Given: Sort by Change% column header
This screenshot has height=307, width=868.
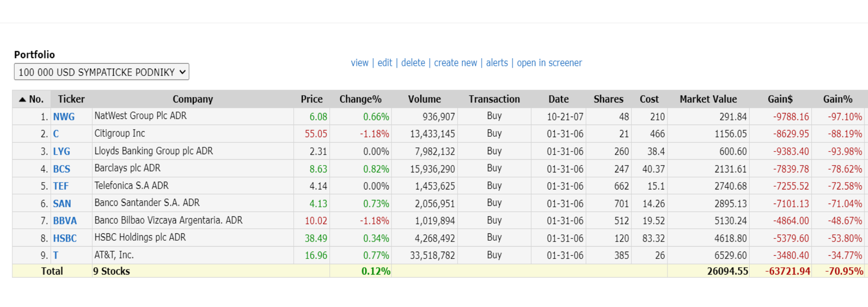Looking at the screenshot, I should [360, 99].
